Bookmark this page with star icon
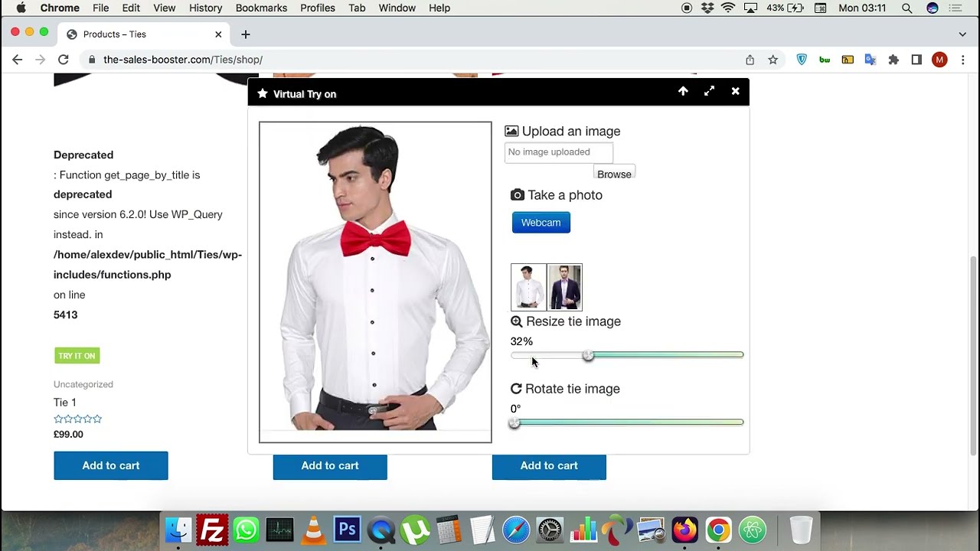This screenshot has height=551, width=980. pos(773,60)
